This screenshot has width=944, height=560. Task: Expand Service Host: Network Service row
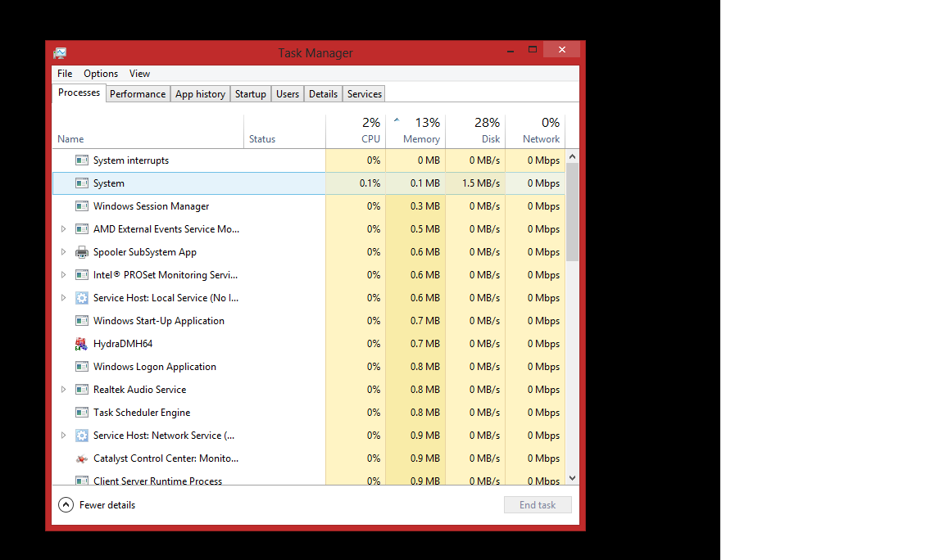pyautogui.click(x=63, y=436)
